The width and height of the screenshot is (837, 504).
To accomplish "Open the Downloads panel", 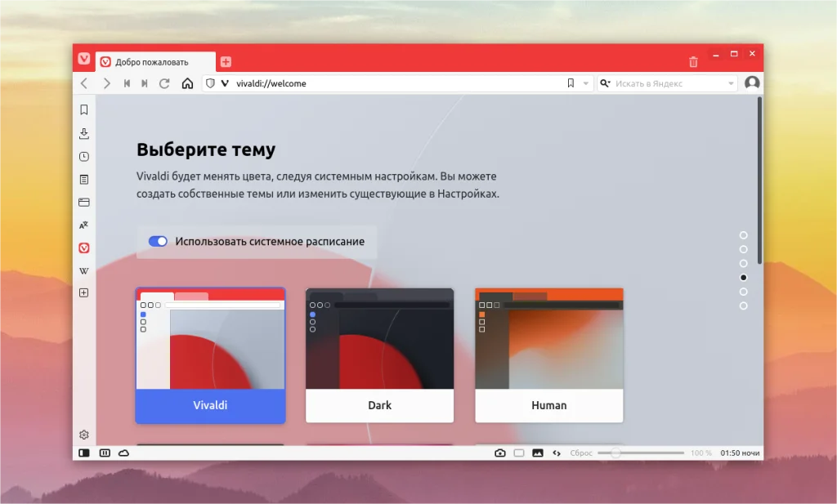I will (x=83, y=133).
